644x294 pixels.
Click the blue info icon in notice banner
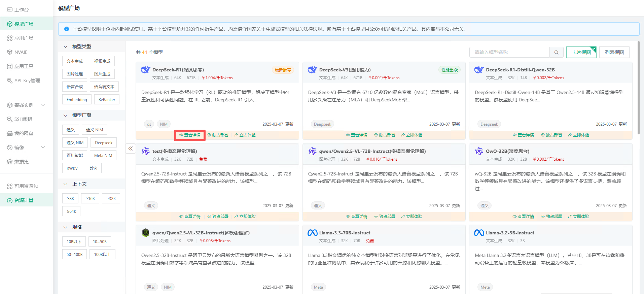pos(67,29)
